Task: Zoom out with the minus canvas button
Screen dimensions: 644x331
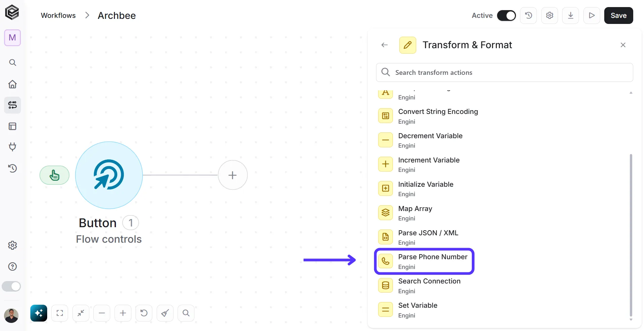Action: [102, 313]
